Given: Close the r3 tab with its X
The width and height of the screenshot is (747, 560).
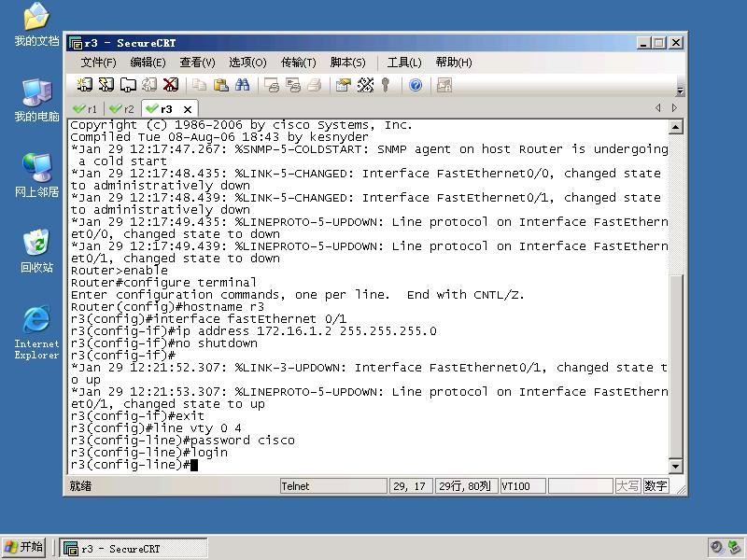Looking at the screenshot, I should tap(188, 109).
